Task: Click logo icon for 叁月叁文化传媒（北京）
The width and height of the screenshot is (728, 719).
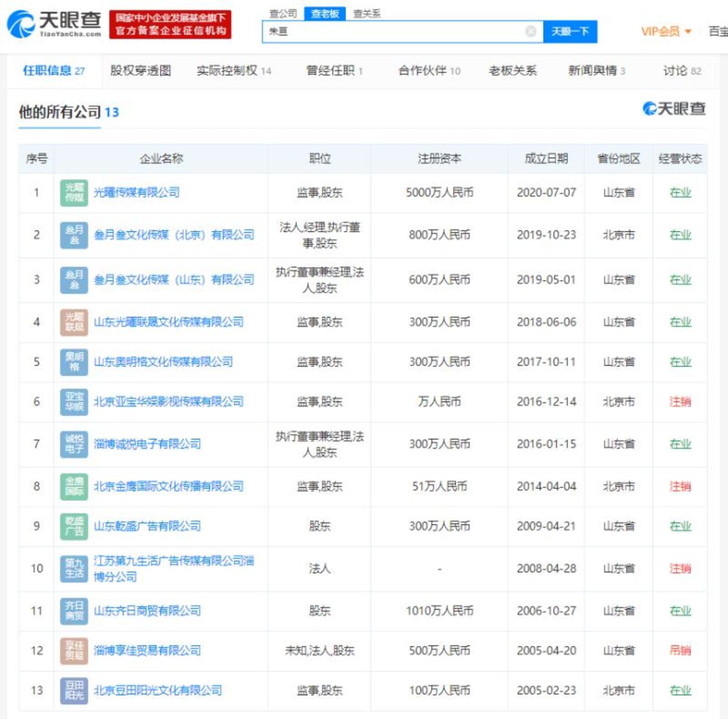Action: (74, 235)
